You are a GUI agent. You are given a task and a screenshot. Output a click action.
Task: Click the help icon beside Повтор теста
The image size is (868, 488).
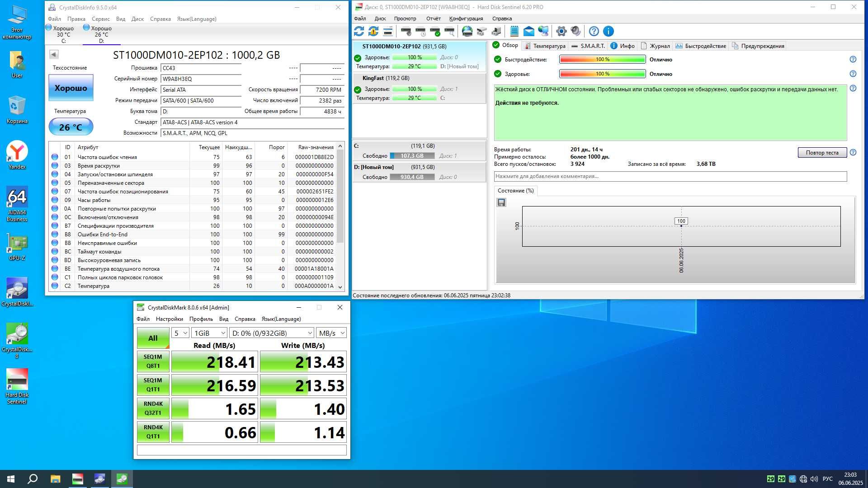tap(853, 153)
